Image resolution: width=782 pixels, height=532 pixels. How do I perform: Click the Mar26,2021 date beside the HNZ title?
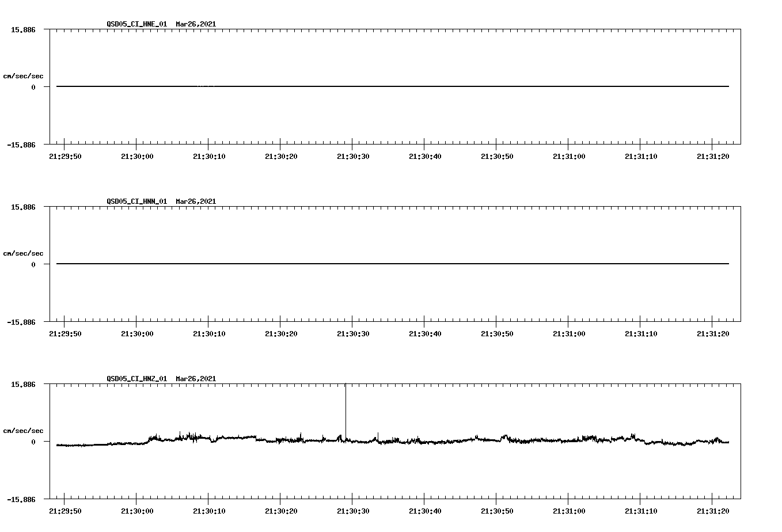(195, 379)
